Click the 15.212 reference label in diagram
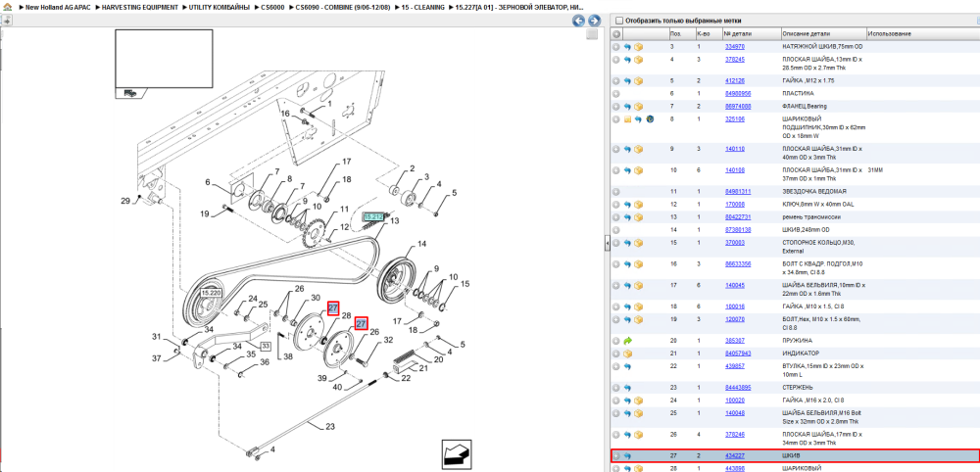 [x=373, y=216]
